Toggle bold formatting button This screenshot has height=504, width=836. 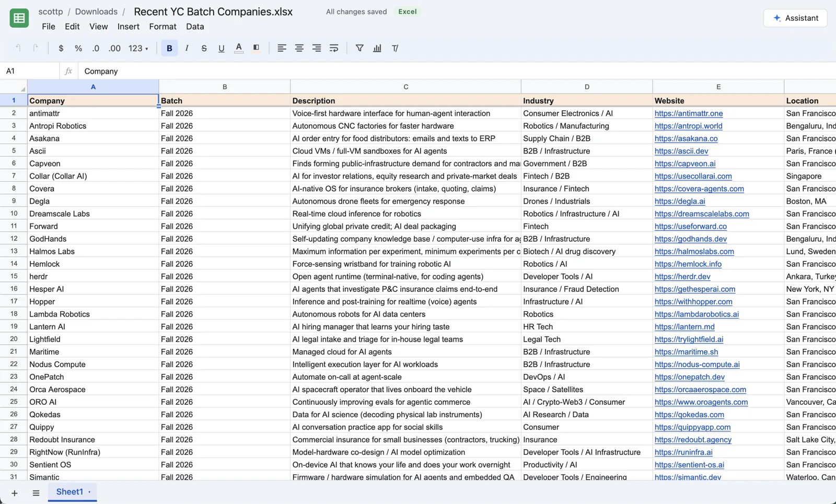169,48
